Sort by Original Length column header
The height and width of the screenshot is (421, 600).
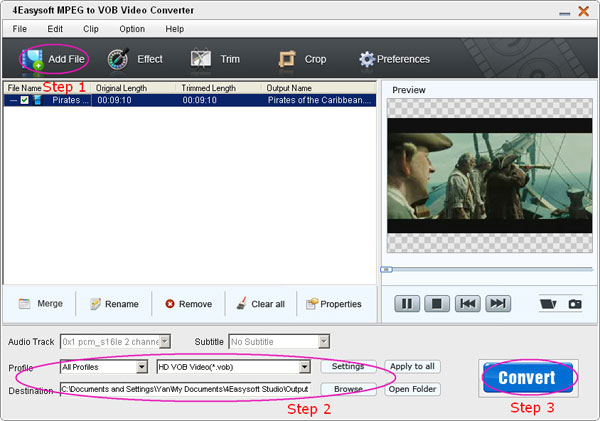[121, 88]
